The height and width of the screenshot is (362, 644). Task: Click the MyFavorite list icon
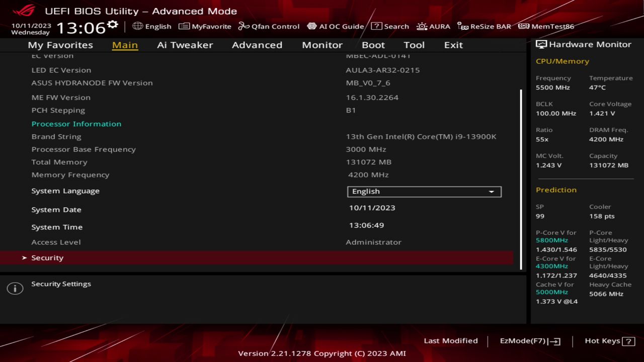coord(184,26)
